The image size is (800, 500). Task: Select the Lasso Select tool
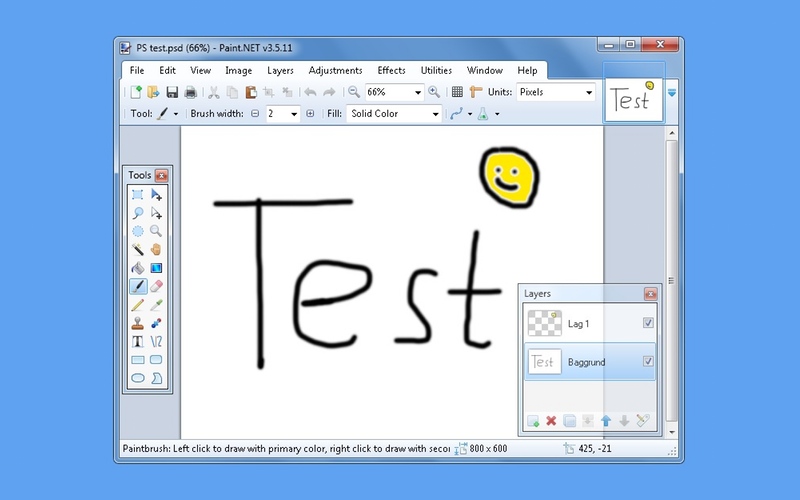click(x=138, y=213)
